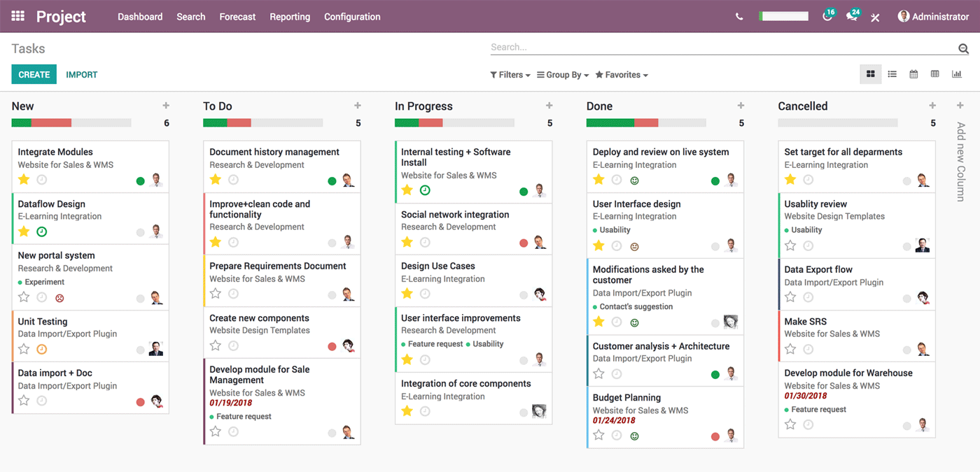The height and width of the screenshot is (472, 980).
Task: Open the messaging conversations icon
Action: tap(852, 15)
